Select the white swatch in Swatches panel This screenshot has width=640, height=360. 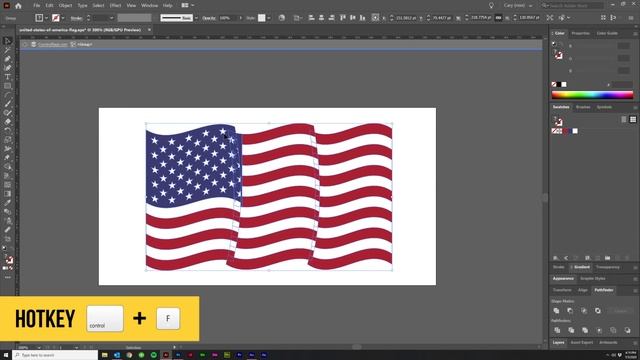coord(575,131)
